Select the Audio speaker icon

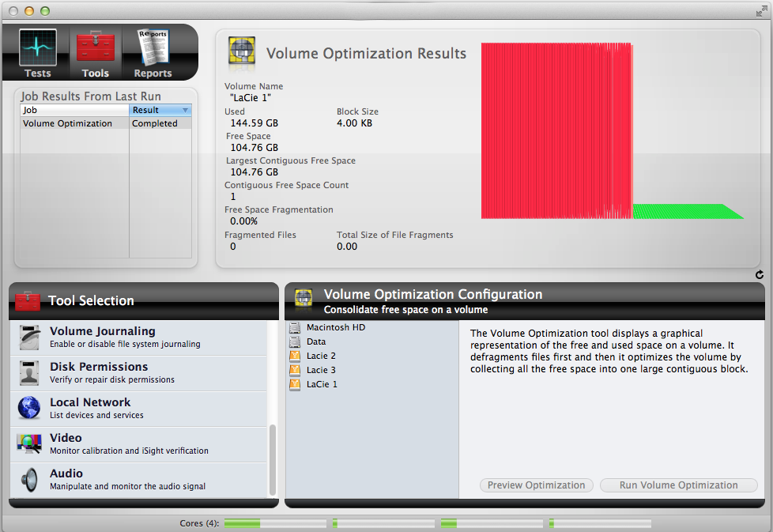(x=29, y=480)
